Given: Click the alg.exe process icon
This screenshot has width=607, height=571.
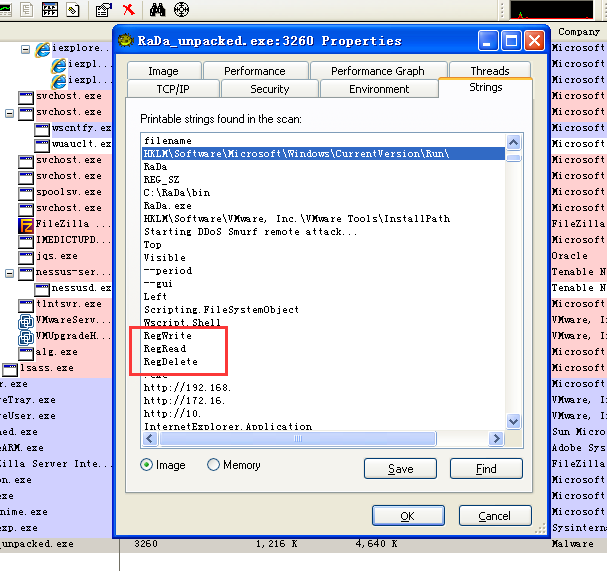Looking at the screenshot, I should click(26, 353).
